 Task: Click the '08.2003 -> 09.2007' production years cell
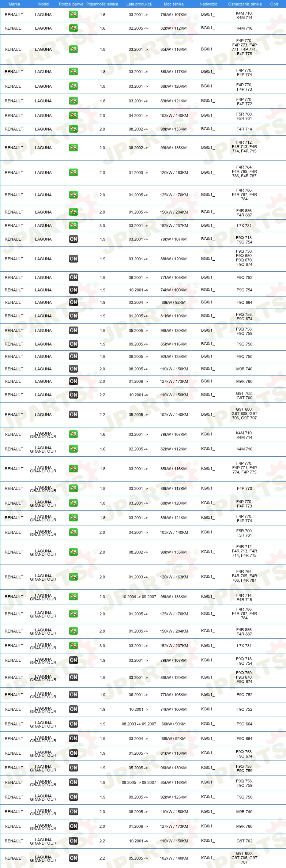(139, 724)
